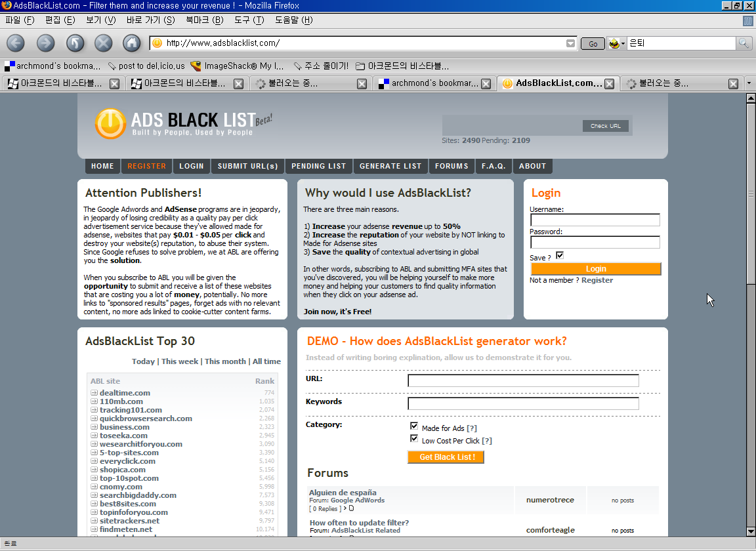Show the All time top list

[x=266, y=361]
